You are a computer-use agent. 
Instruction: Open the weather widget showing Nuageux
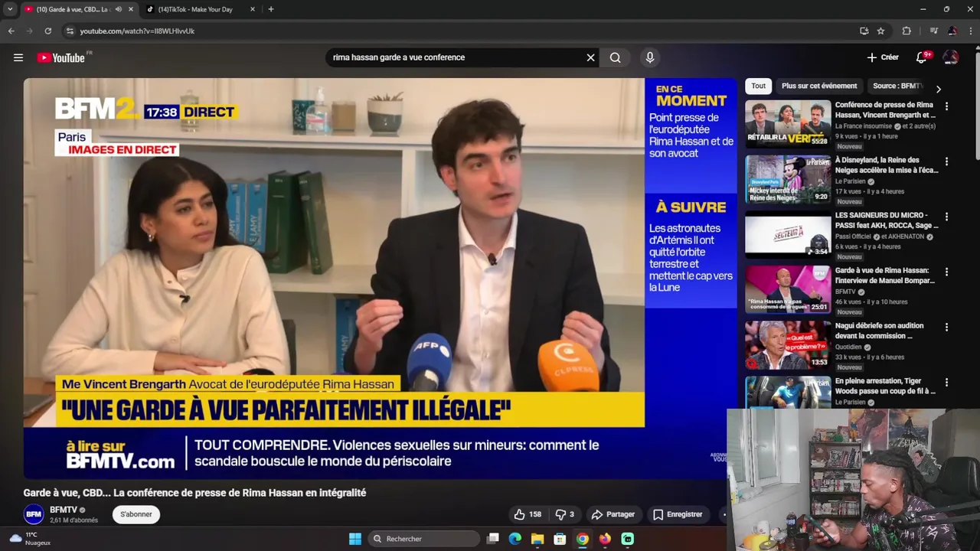coord(31,539)
